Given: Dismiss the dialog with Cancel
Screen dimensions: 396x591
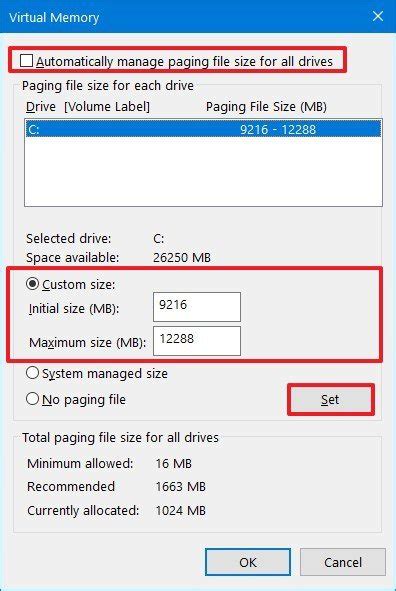Looking at the screenshot, I should click(343, 562).
